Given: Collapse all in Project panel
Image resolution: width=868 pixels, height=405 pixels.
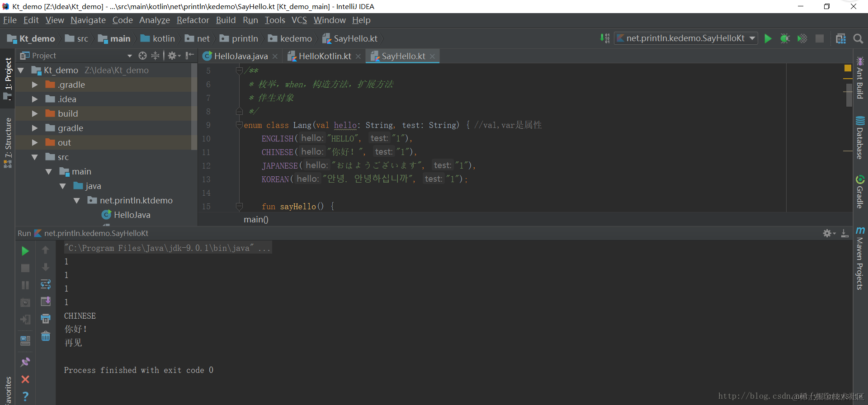Looking at the screenshot, I should 155,56.
